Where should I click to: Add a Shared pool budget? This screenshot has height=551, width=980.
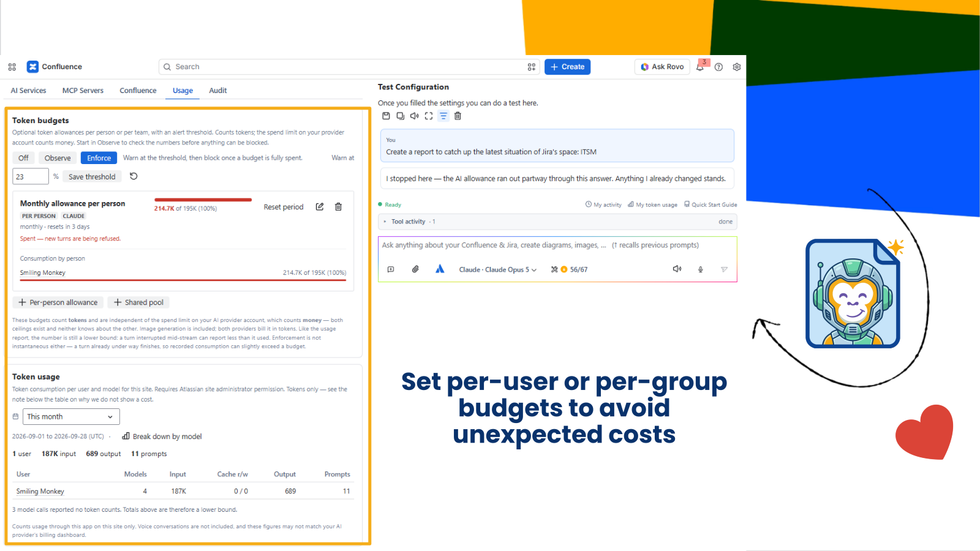[x=139, y=302]
